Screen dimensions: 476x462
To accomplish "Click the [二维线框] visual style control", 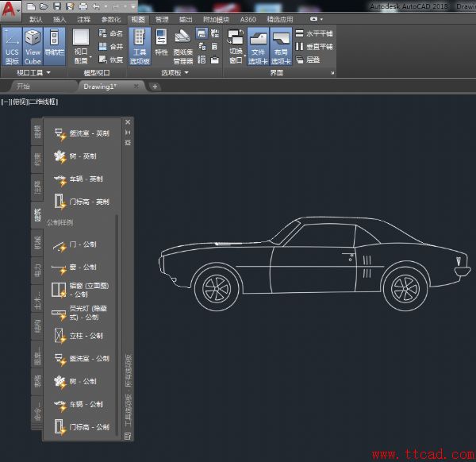I will pyautogui.click(x=44, y=102).
